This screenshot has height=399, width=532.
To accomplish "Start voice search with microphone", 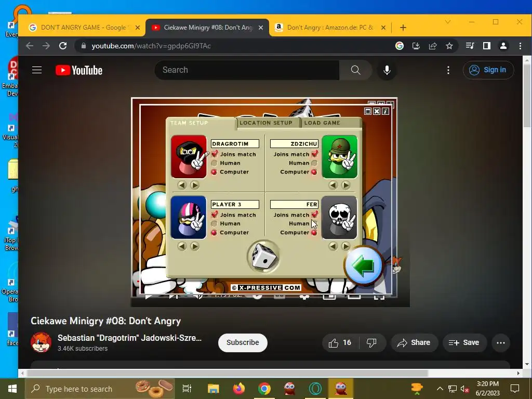I will [387, 70].
